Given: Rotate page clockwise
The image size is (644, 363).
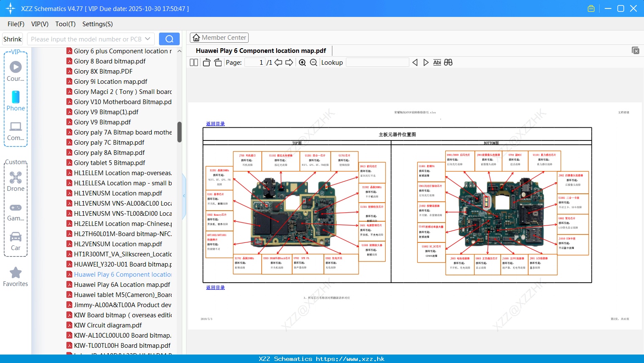Looking at the screenshot, I should tap(218, 63).
